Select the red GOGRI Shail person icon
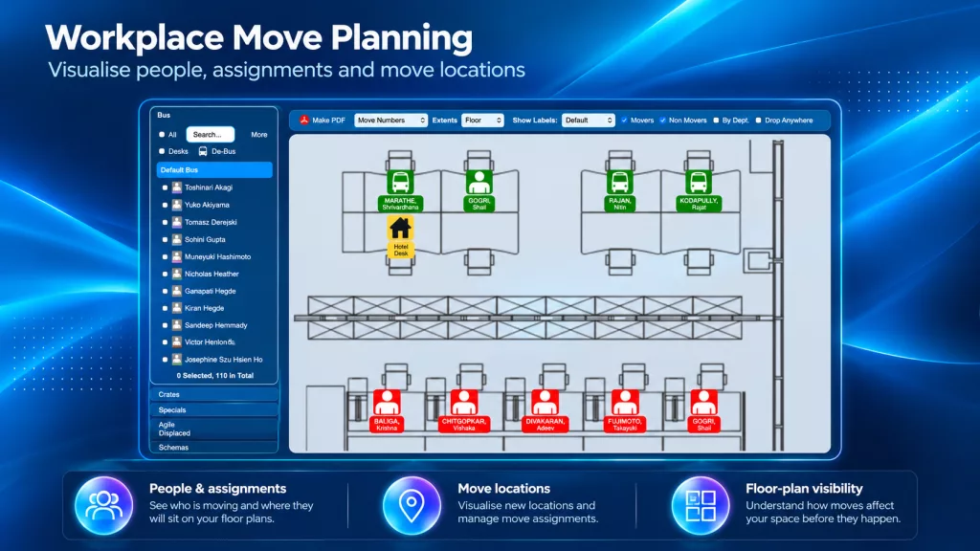 703,403
